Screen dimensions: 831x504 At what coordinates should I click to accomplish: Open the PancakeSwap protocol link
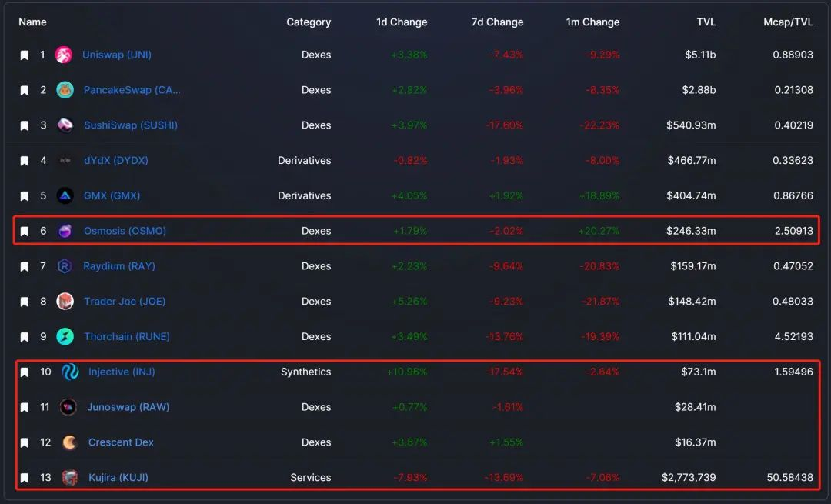click(x=132, y=90)
